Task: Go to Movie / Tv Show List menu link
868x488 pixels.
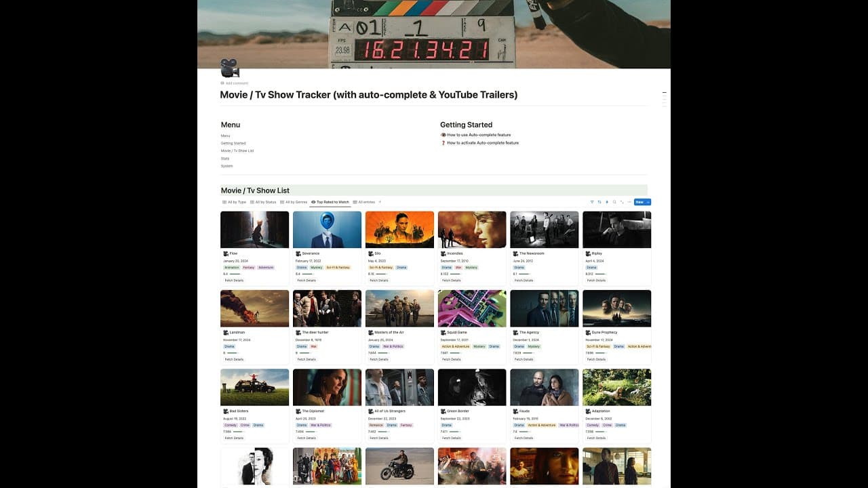Action: [237, 150]
